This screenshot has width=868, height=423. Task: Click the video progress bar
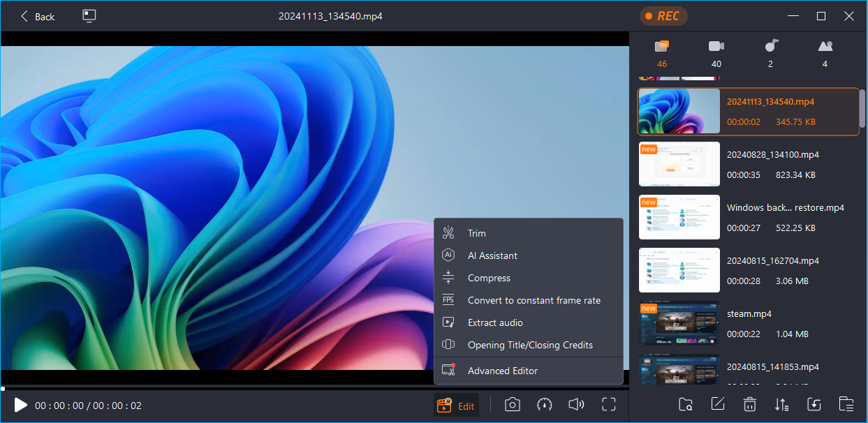click(314, 388)
